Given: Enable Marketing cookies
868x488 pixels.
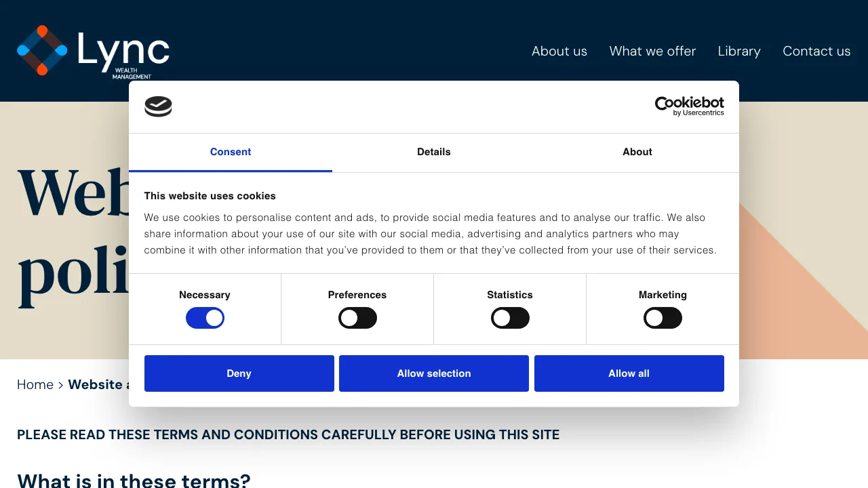Looking at the screenshot, I should pyautogui.click(x=663, y=318).
